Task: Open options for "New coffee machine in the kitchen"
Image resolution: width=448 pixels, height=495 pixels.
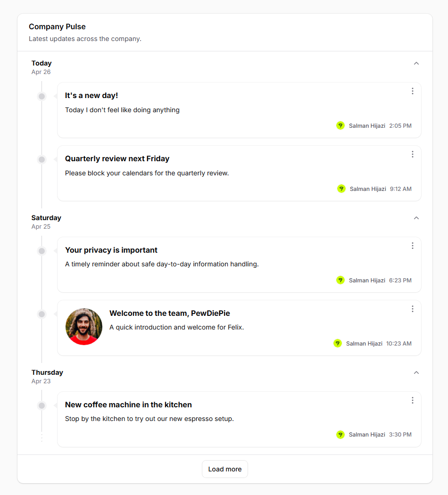Action: click(413, 400)
